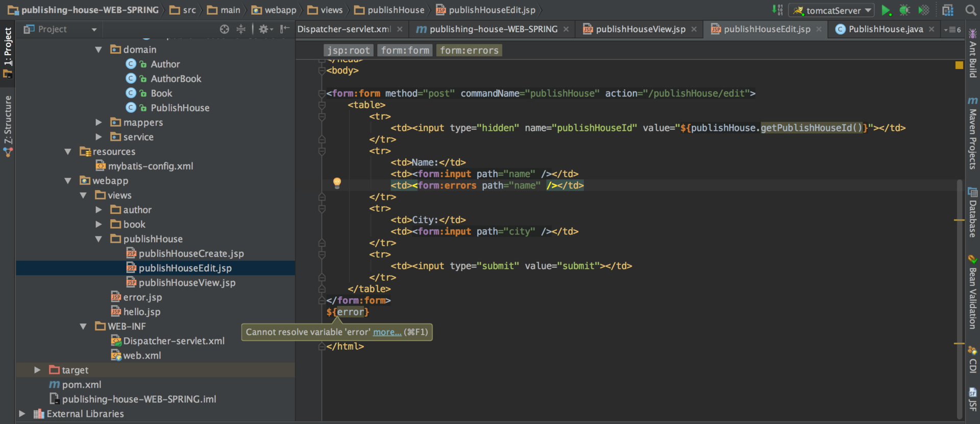The width and height of the screenshot is (980, 424).
Task: Collapse all in Project panel
Action: (241, 30)
